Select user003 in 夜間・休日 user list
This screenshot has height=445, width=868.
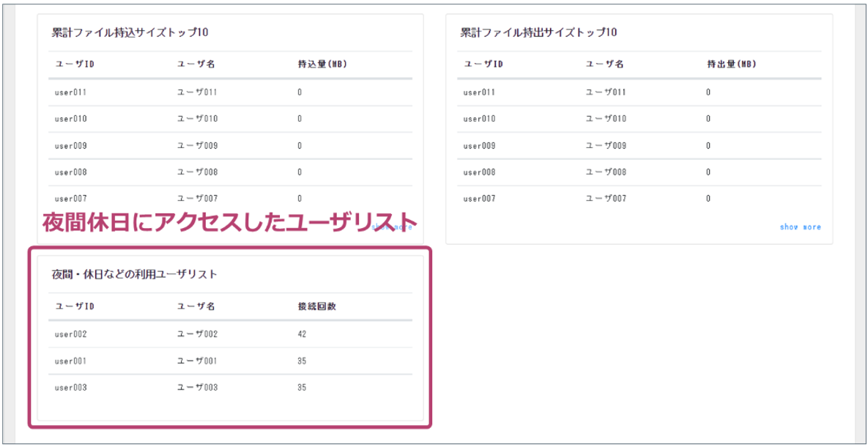tap(71, 388)
